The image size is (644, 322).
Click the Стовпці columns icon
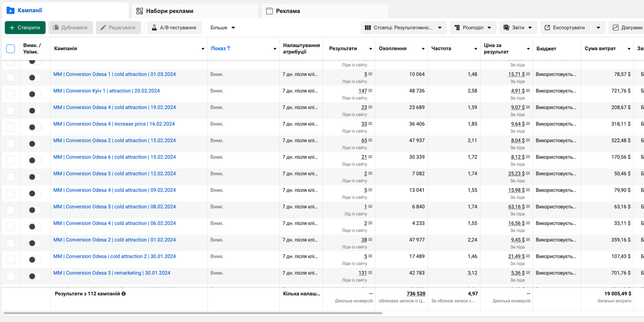pyautogui.click(x=367, y=28)
